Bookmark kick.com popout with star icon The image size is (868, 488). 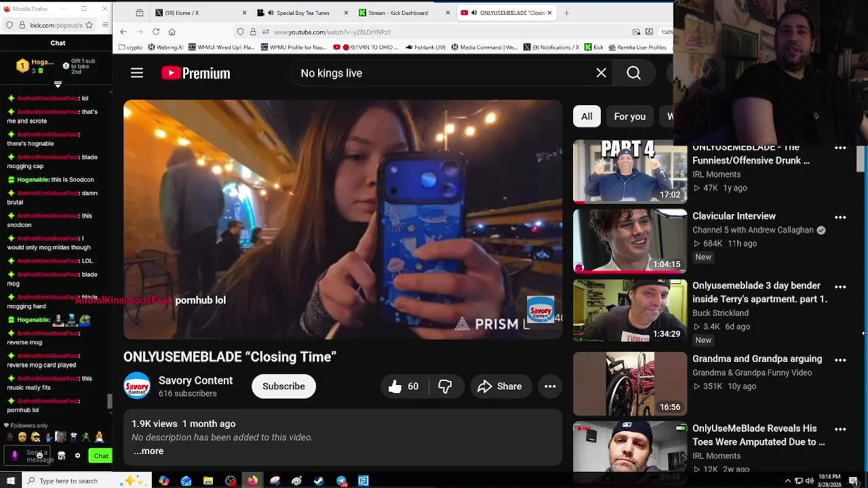(x=90, y=25)
